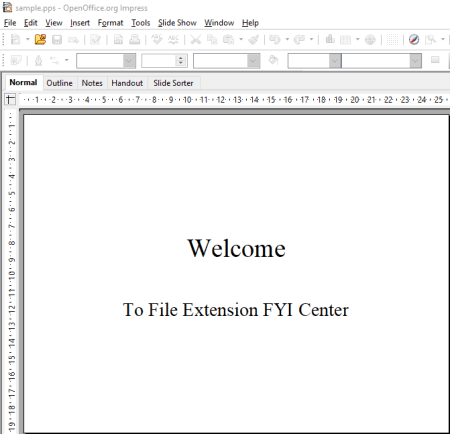Click the "To File Extension FYI Center" text

pos(236,310)
